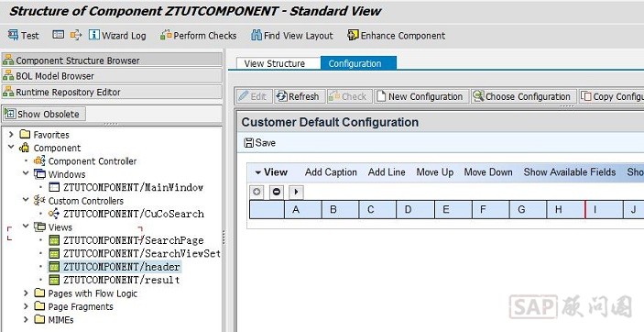Screen dimensions: 644x332
Task: Collapse the Component node
Action: 11,148
